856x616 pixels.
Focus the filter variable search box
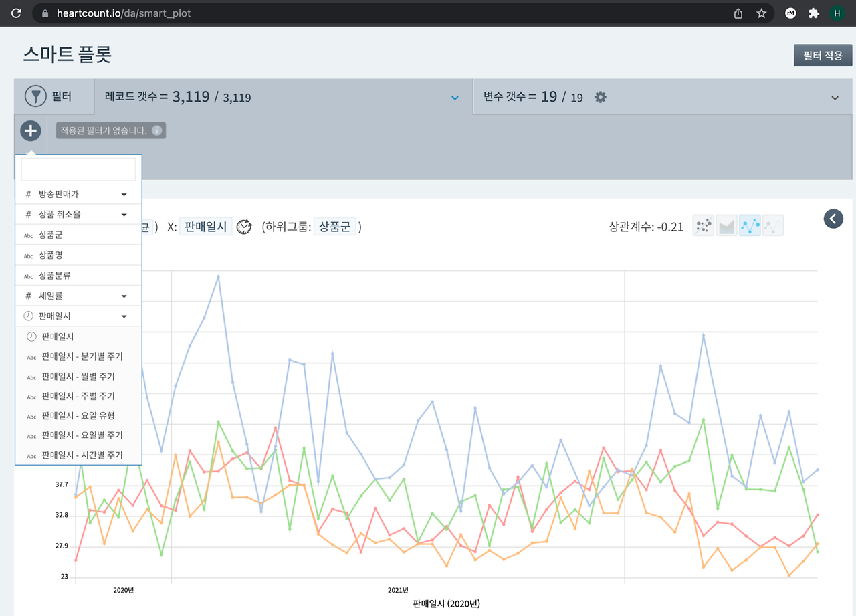[x=78, y=170]
